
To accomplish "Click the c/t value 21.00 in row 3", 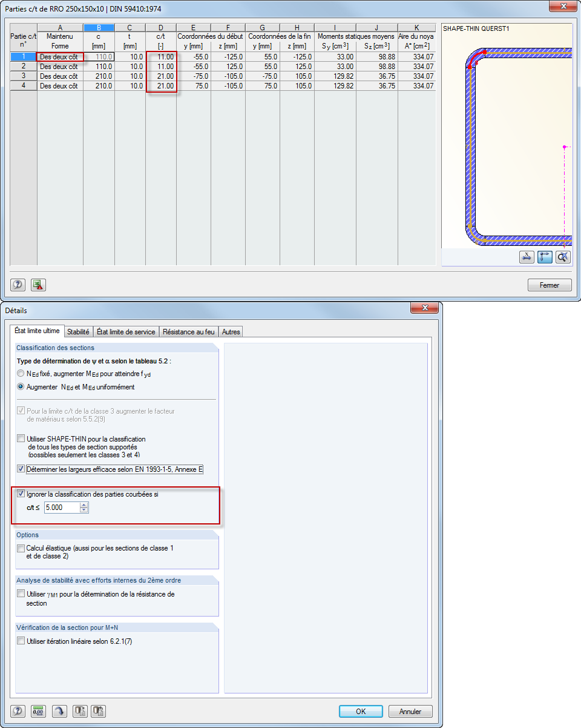I will pos(161,76).
